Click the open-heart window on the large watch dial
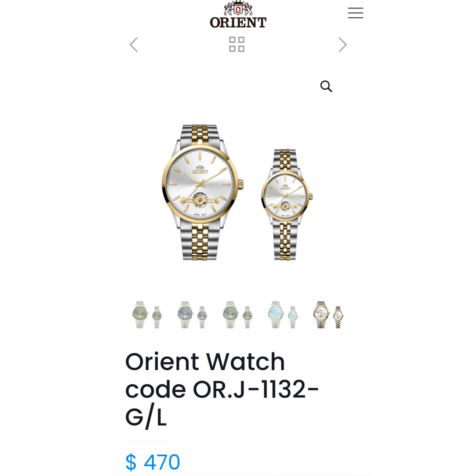This screenshot has width=476, height=476. point(200,200)
